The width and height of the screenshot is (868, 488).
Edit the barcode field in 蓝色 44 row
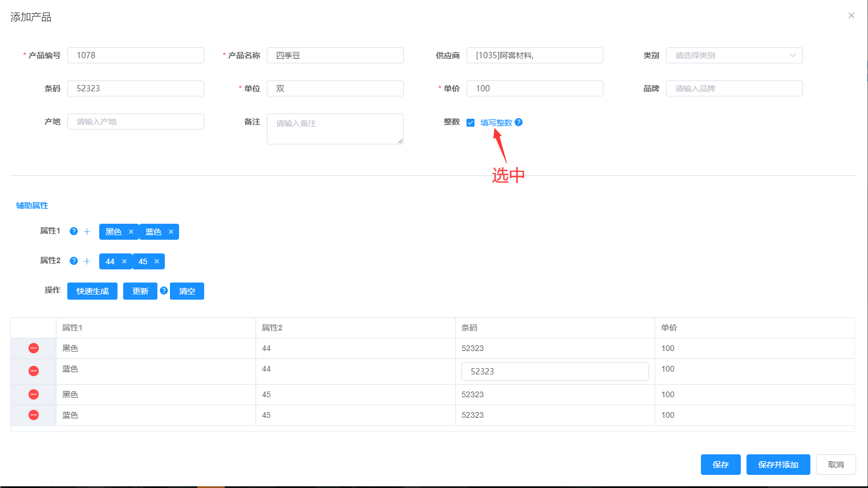(x=554, y=372)
